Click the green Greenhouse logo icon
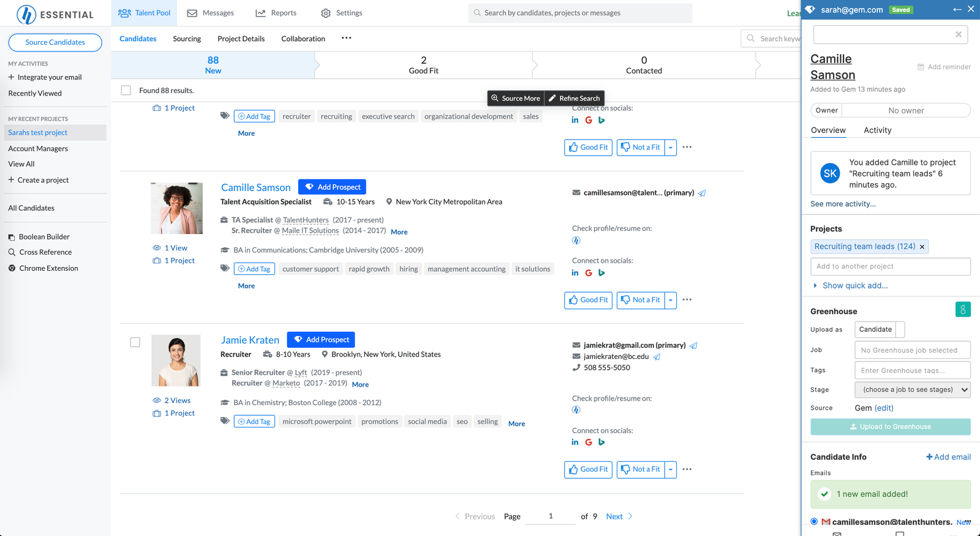The image size is (980, 536). (x=963, y=309)
